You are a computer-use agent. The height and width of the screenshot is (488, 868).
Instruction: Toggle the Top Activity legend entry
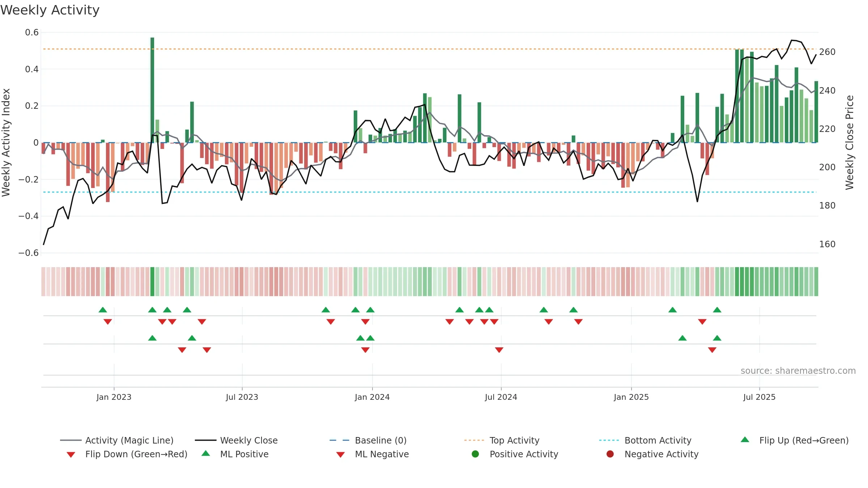502,440
